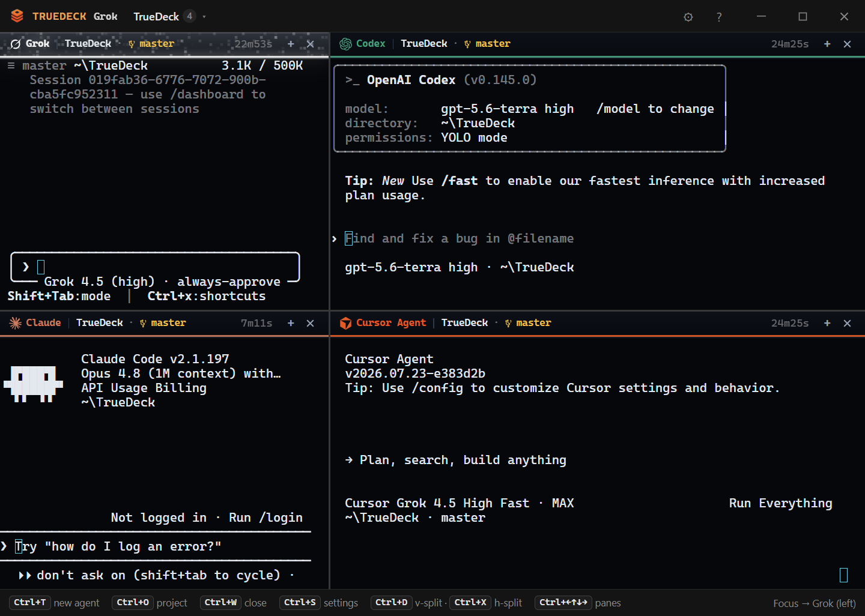Click the Codex OpenAI logo icon
Image resolution: width=865 pixels, height=616 pixels.
pos(345,44)
